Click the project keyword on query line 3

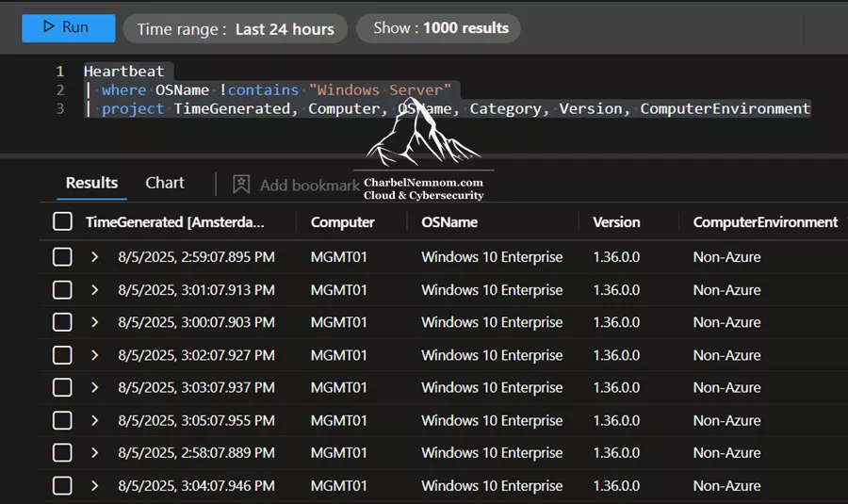click(x=133, y=108)
